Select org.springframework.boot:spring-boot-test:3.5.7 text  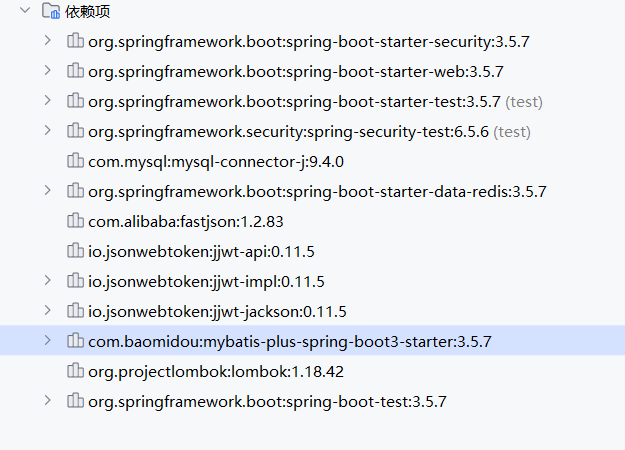[x=267, y=402]
